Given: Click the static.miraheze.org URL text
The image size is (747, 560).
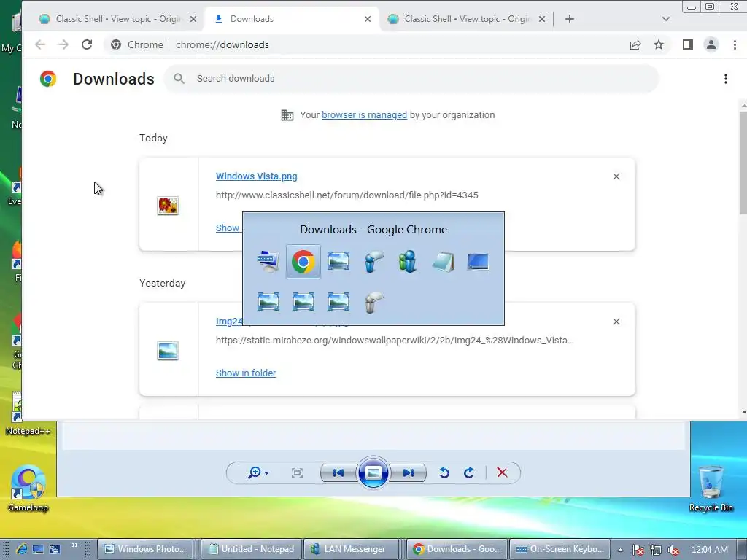Looking at the screenshot, I should [395, 340].
